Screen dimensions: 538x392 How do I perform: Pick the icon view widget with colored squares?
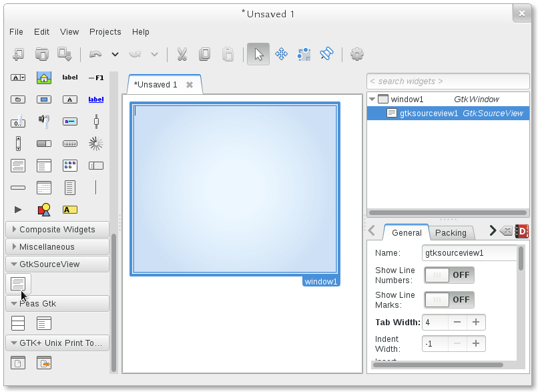click(x=70, y=166)
